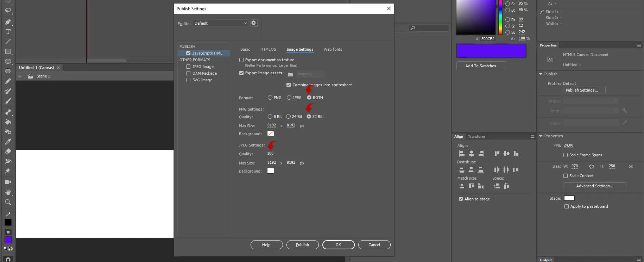Select the Oval tool

(8, 61)
